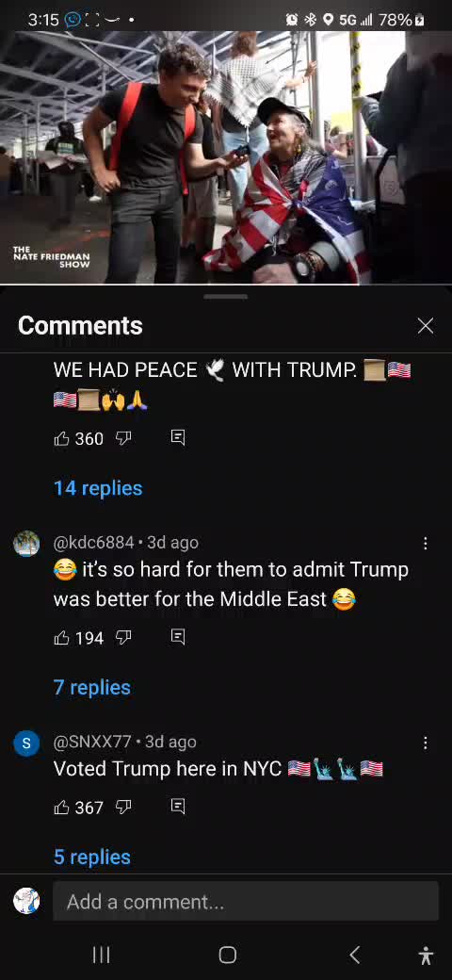This screenshot has width=452, height=980.
Task: Expand the 14 replies thread
Action: click(x=98, y=488)
